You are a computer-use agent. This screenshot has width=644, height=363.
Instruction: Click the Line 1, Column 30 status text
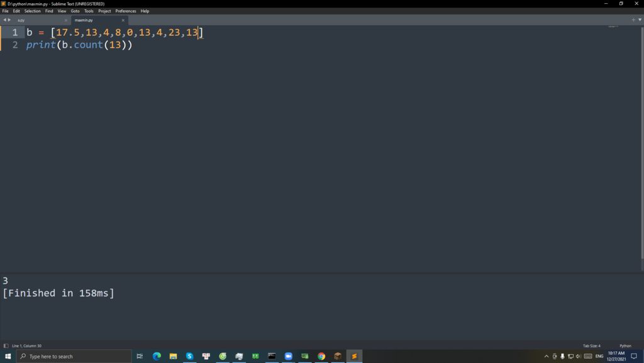[x=26, y=346]
